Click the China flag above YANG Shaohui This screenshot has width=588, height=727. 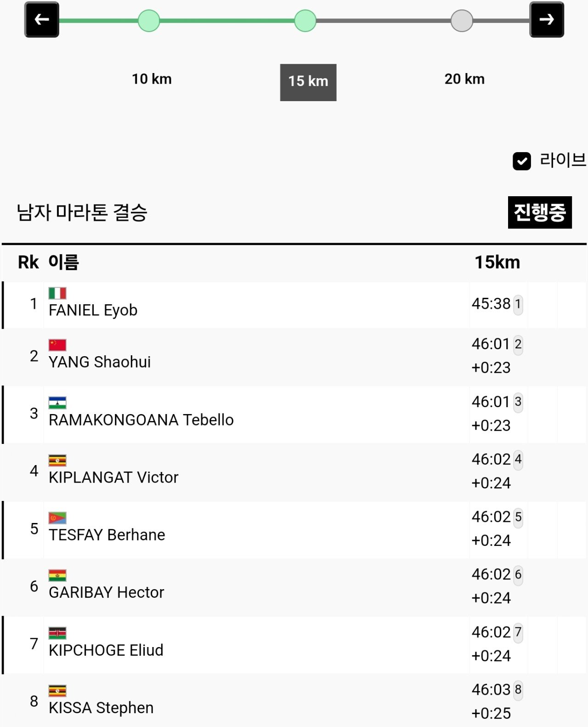point(57,345)
